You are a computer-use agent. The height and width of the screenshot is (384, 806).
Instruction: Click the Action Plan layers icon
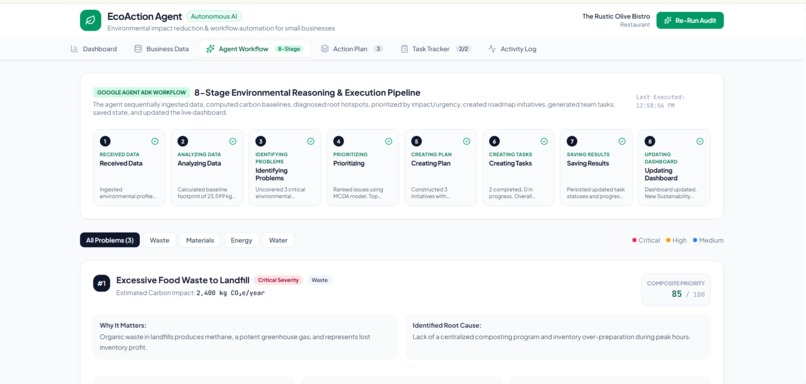(x=324, y=49)
